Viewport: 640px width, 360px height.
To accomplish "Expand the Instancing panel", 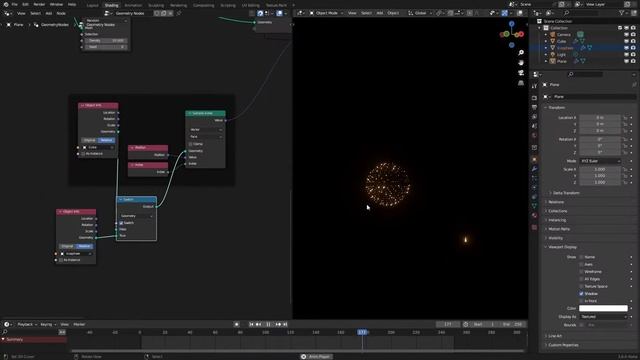I will (557, 220).
